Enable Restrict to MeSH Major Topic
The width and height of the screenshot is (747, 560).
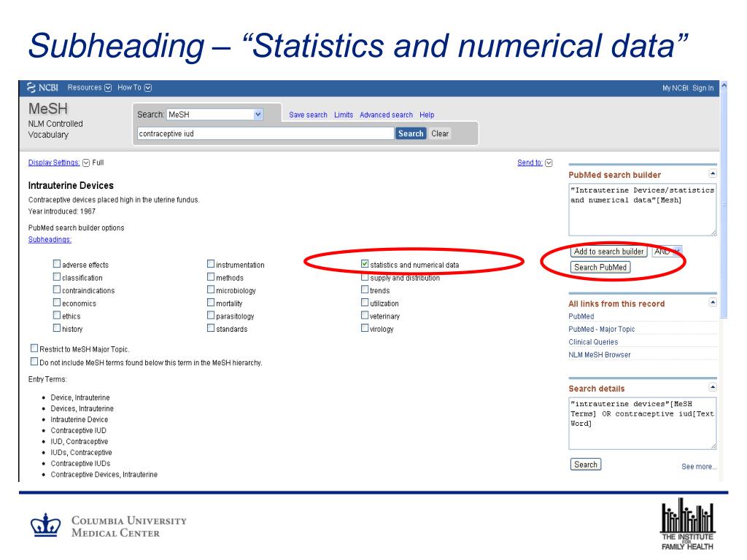(x=34, y=349)
